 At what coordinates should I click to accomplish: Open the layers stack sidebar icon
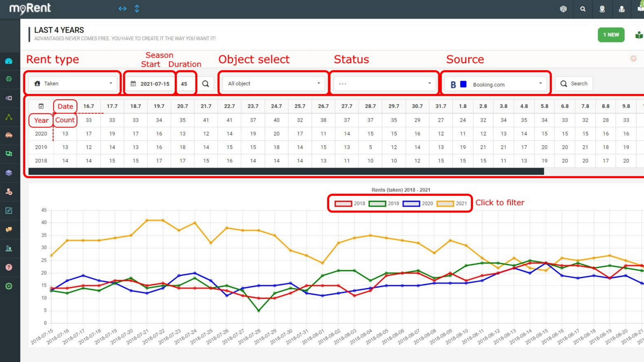tap(9, 173)
